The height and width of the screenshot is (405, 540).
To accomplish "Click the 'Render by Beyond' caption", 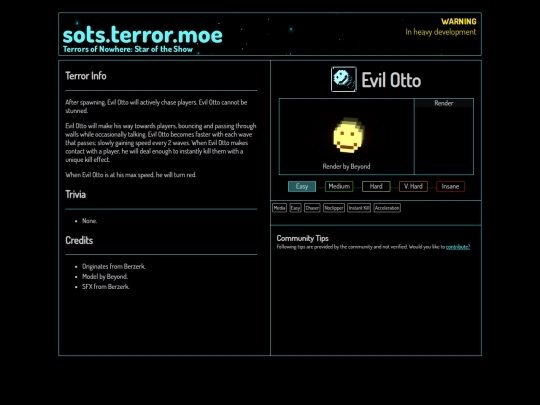I will (x=346, y=166).
